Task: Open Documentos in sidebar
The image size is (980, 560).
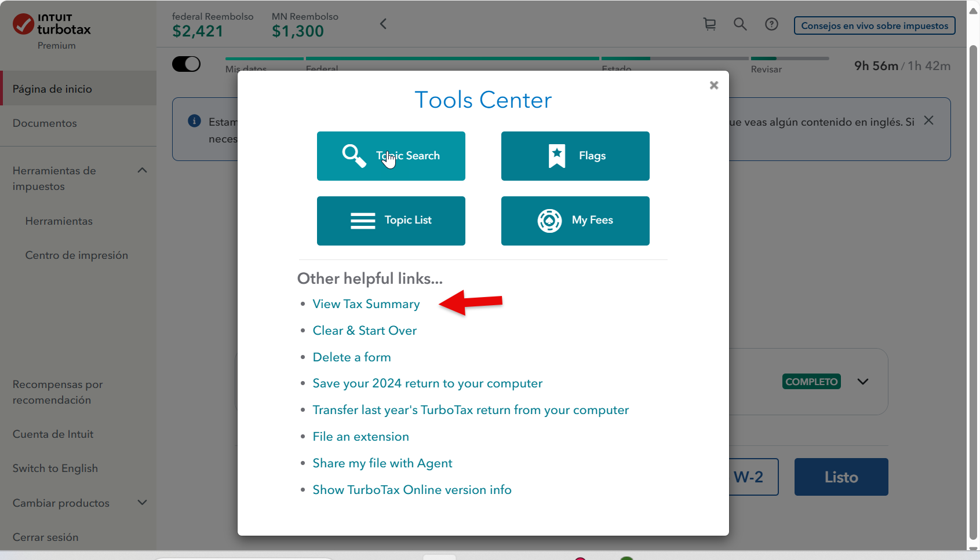Action: tap(45, 123)
